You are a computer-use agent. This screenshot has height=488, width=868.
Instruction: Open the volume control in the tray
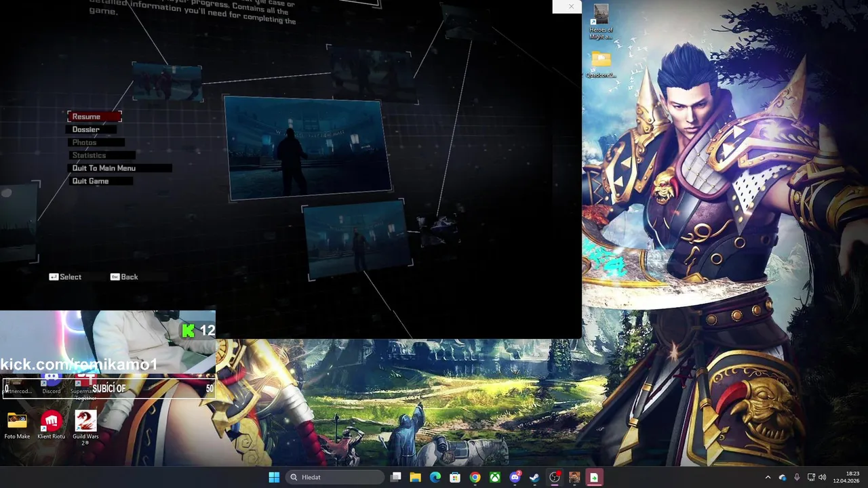point(823,477)
